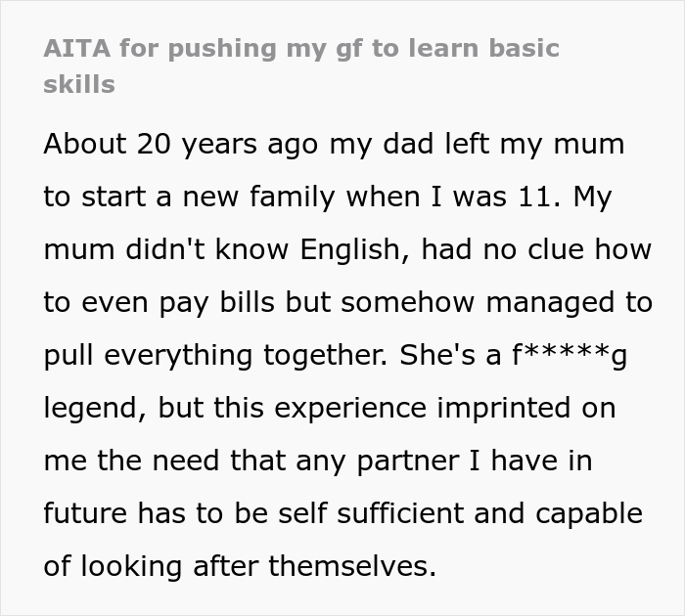Image resolution: width=685 pixels, height=616 pixels.
Task: Click the phrase "pay bills" in the text
Action: 216,302
